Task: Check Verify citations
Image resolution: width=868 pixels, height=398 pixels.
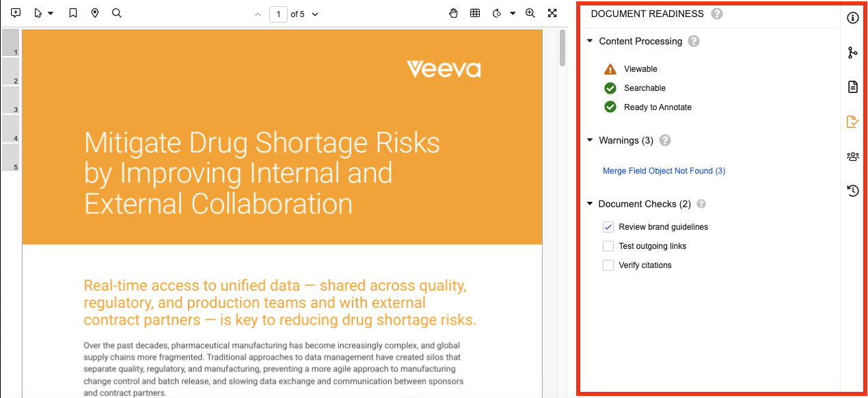Action: [608, 265]
